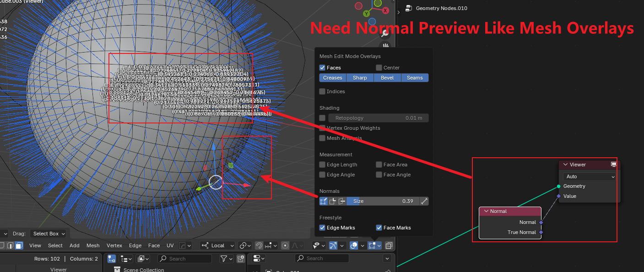Enable face select mode in the viewport header
The width and height of the screenshot is (644, 272).
19,245
